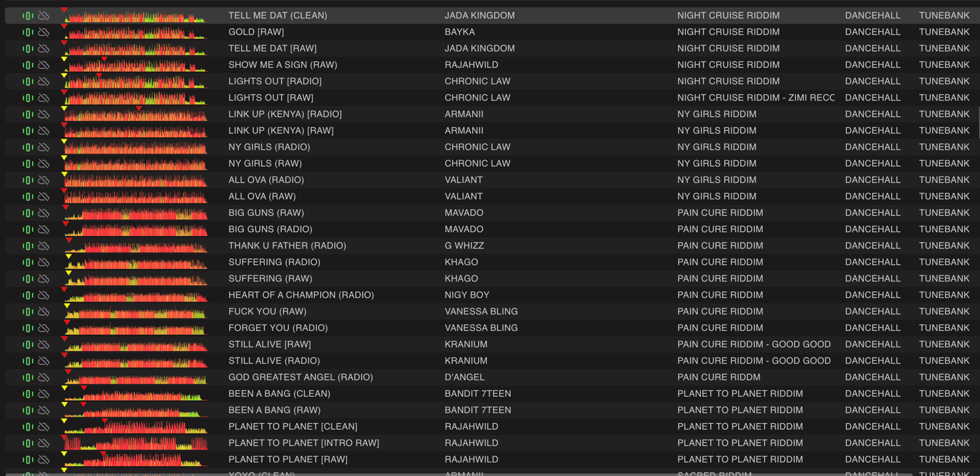This screenshot has height=476, width=980.
Task: Click the cloud-off icon for ALL OVA (RAW)
Action: (44, 196)
